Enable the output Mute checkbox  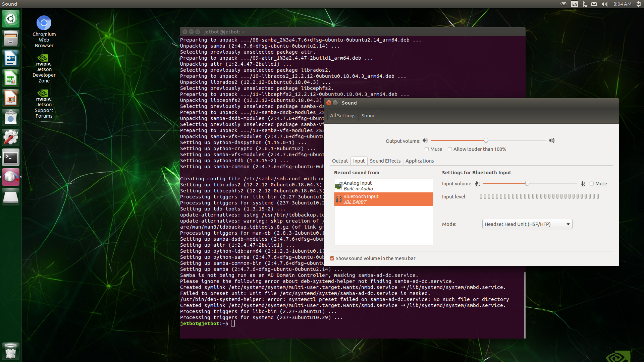coord(427,149)
